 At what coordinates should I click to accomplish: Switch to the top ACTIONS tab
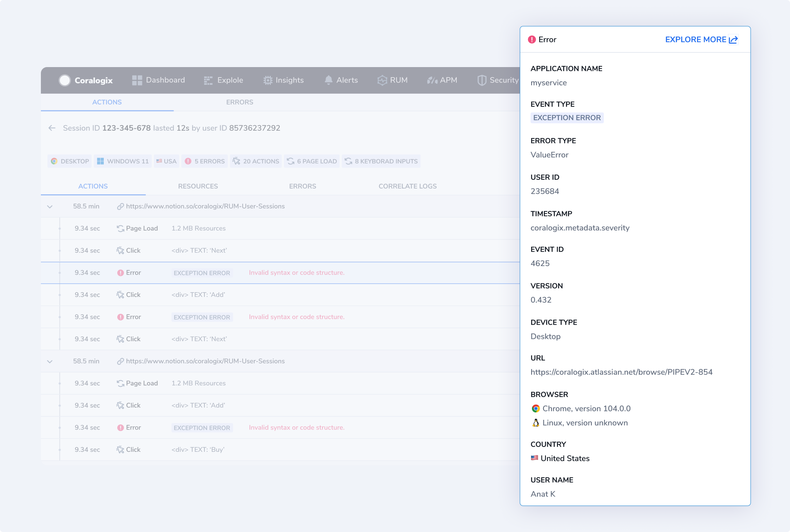point(107,102)
